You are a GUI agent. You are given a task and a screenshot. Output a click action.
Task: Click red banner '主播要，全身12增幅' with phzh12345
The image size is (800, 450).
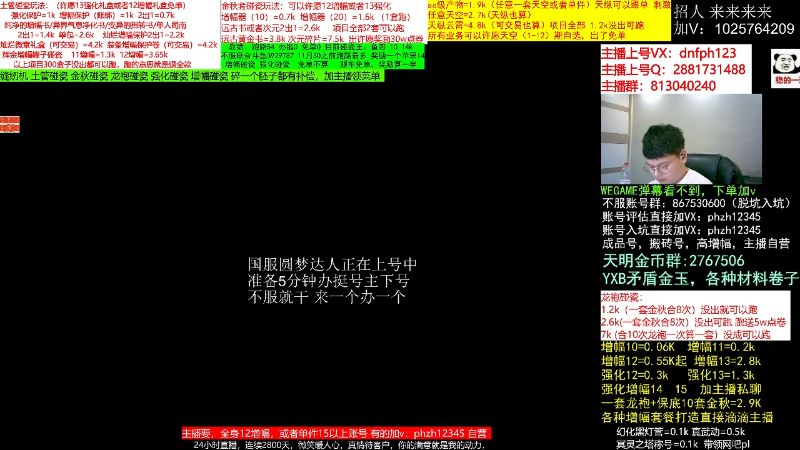(x=336, y=433)
